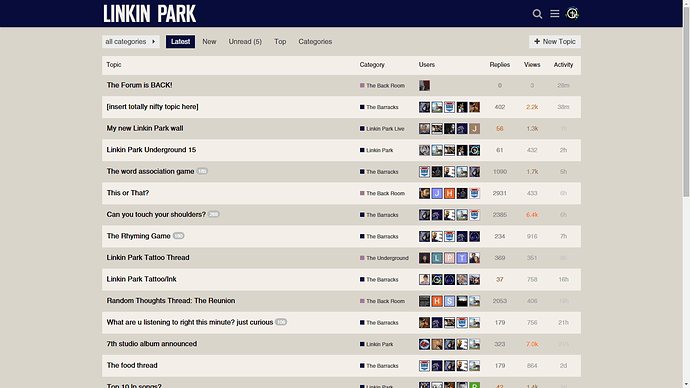
Task: Click first avatar in The Rhyming Game row
Action: (x=424, y=236)
